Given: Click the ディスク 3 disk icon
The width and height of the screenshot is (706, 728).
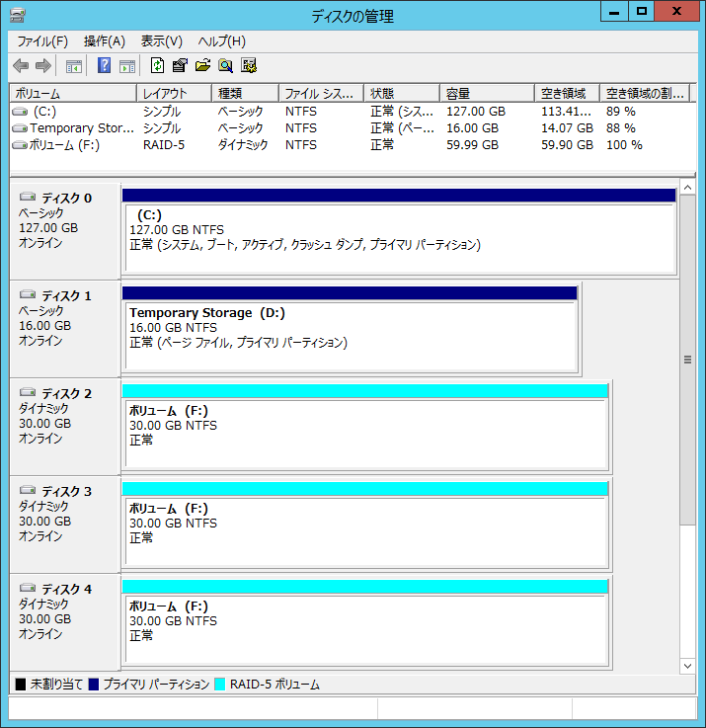Looking at the screenshot, I should pos(28,490).
